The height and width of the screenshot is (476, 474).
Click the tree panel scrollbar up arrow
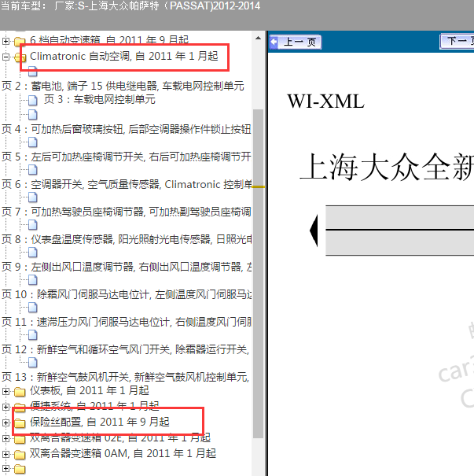(258, 39)
